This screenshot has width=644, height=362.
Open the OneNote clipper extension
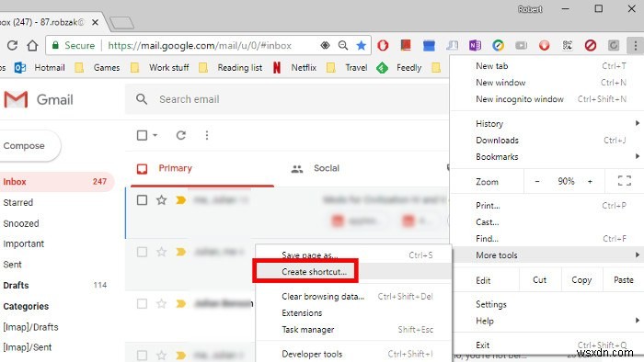[x=475, y=45]
